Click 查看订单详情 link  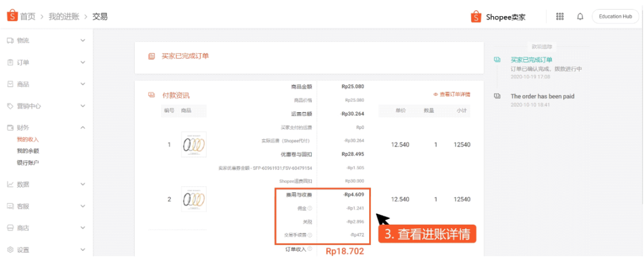[x=452, y=94]
